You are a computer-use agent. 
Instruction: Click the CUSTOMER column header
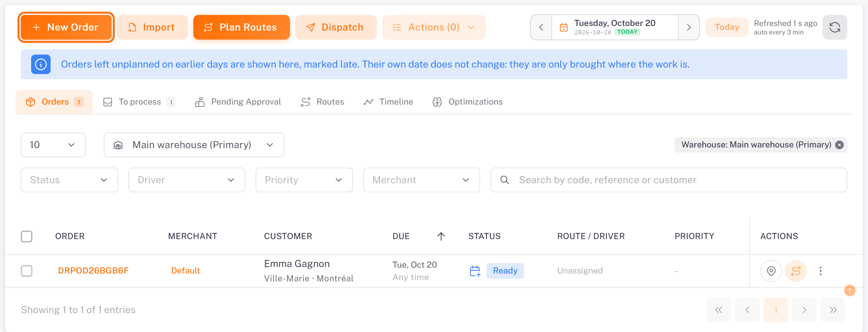click(x=288, y=236)
